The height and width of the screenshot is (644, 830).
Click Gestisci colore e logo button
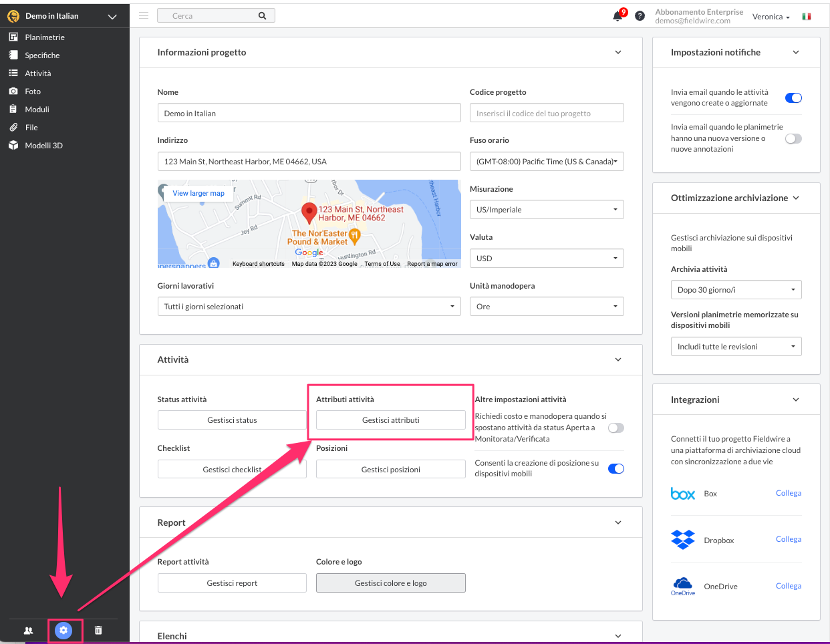point(390,583)
